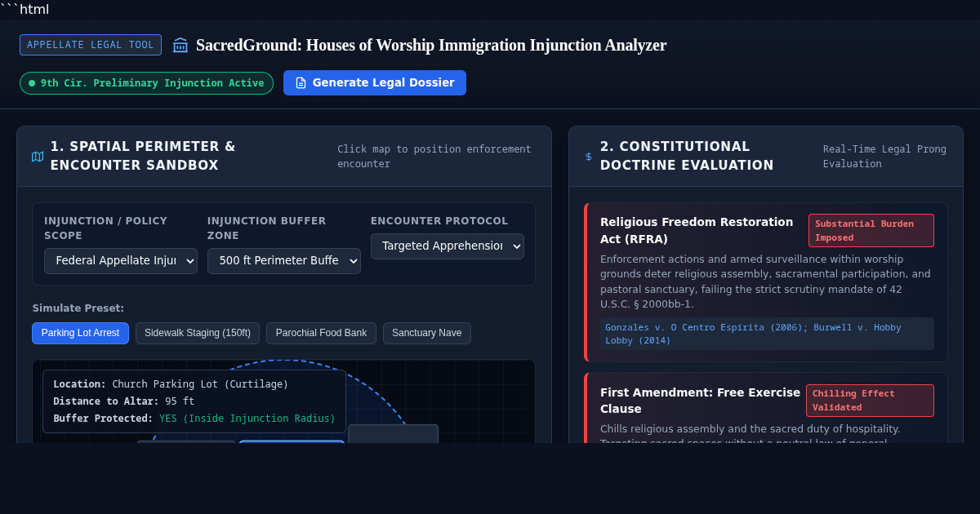Click the Location: Church Parking Lot line
980x514 pixels.
pyautogui.click(x=171, y=384)
